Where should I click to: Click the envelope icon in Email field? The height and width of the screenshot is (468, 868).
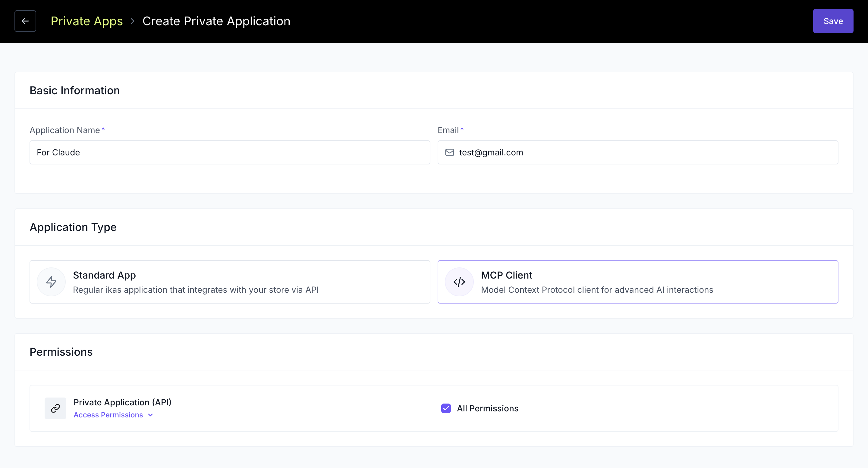[x=449, y=152]
